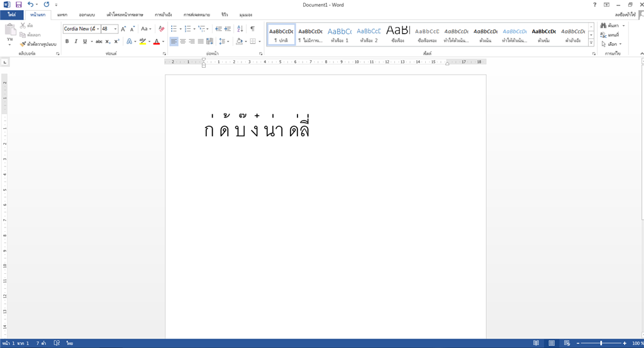Align the paragraph to the right
The height and width of the screenshot is (348, 644).
tap(192, 41)
